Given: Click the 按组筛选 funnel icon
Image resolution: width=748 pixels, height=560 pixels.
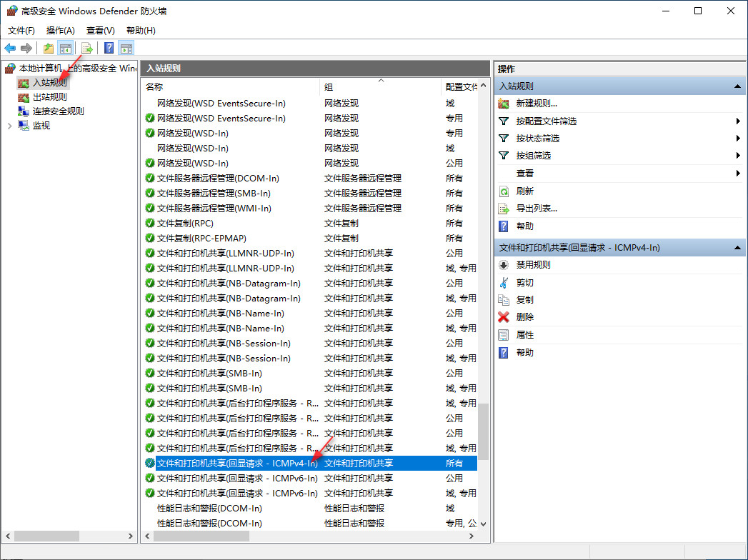Looking at the screenshot, I should tap(504, 156).
